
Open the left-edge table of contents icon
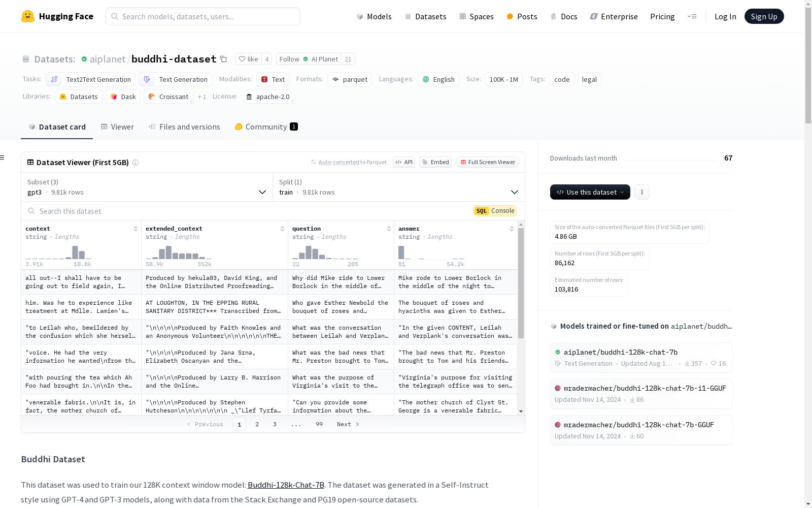tap(3, 157)
